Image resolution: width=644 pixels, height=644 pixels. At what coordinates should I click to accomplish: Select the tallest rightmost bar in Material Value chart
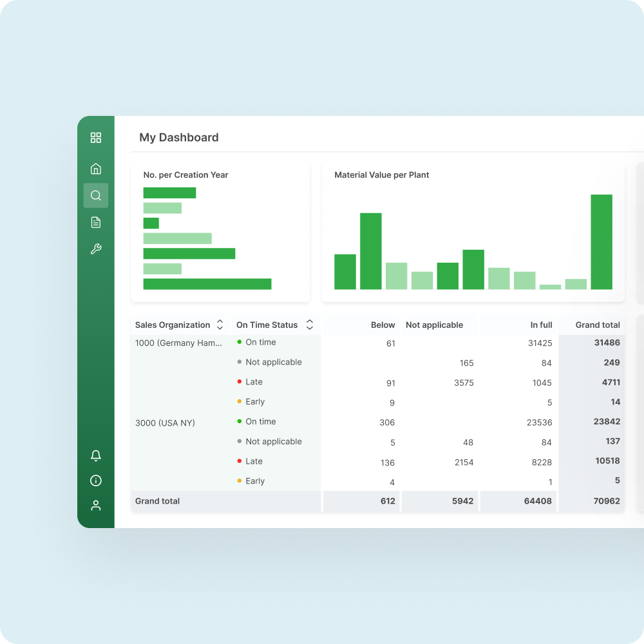[x=601, y=242]
